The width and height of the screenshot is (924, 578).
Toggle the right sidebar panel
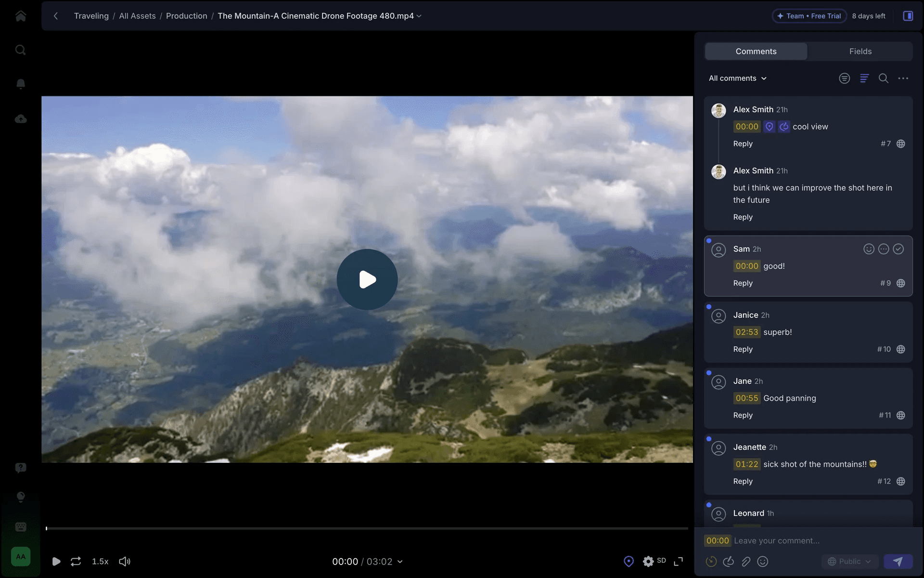point(908,16)
